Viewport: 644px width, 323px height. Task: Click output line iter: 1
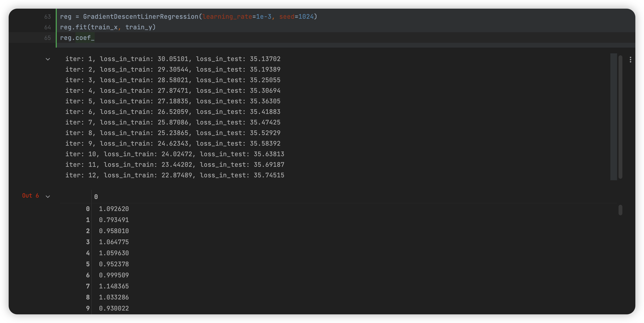[x=173, y=59]
